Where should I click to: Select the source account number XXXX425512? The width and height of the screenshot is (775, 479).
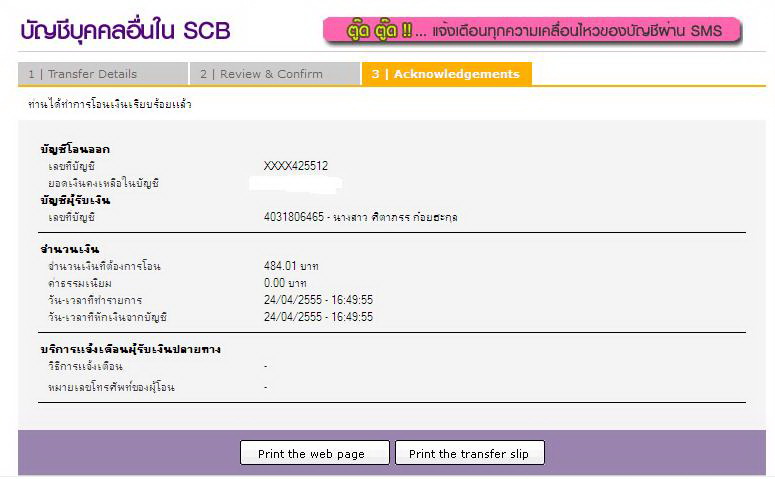(296, 166)
